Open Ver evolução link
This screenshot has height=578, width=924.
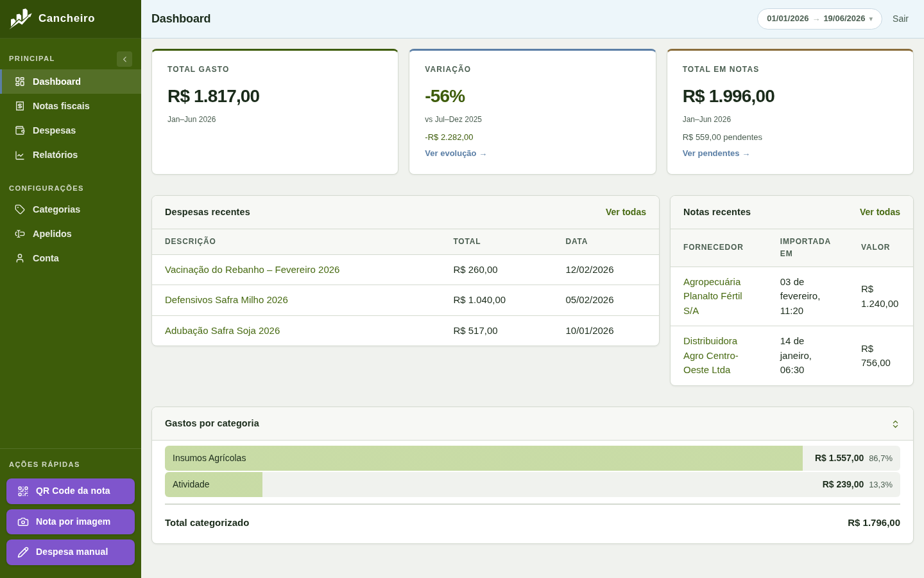[456, 153]
